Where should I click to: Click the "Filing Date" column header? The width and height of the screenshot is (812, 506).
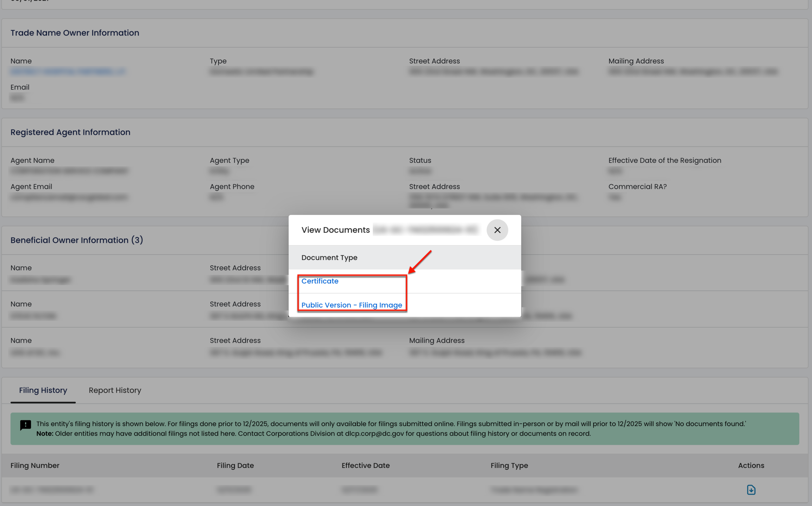point(235,465)
